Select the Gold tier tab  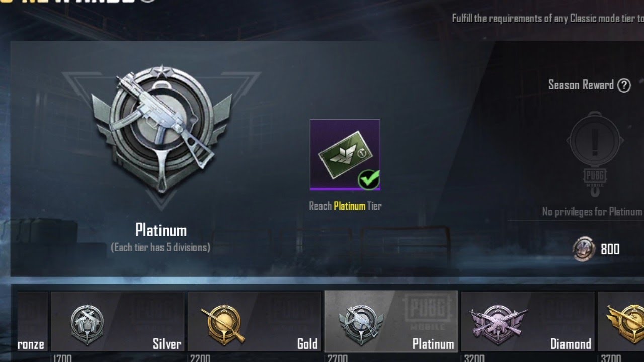point(254,321)
